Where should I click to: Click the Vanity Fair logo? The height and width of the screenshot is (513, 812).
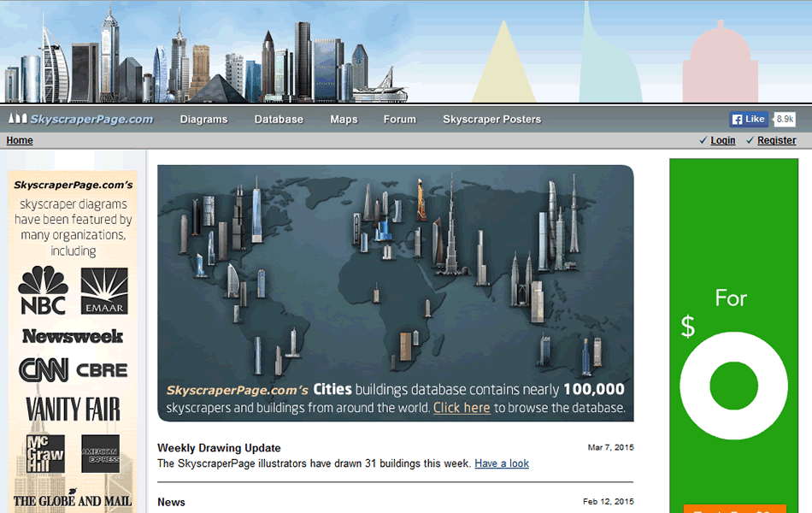73,410
